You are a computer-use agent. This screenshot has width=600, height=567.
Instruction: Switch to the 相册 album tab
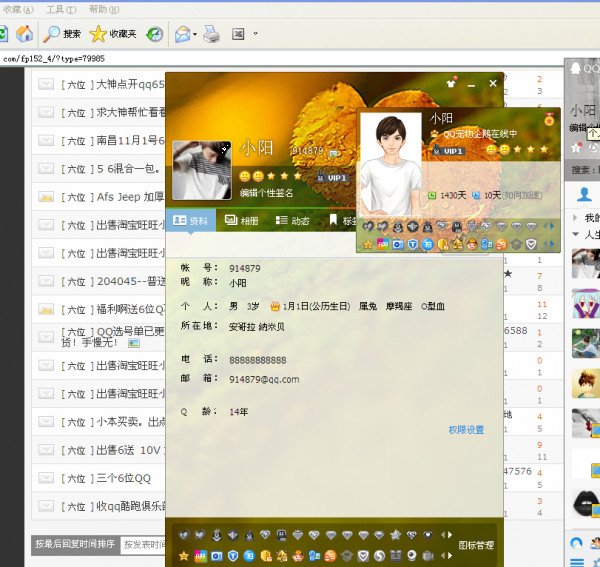click(241, 220)
